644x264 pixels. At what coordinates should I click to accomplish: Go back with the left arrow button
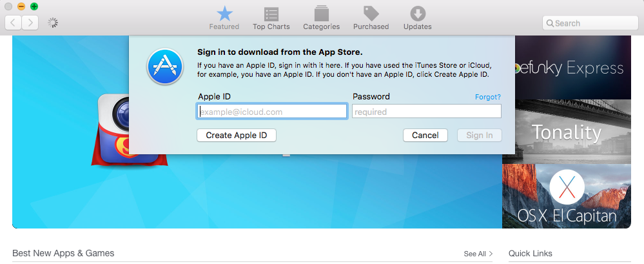coord(13,23)
